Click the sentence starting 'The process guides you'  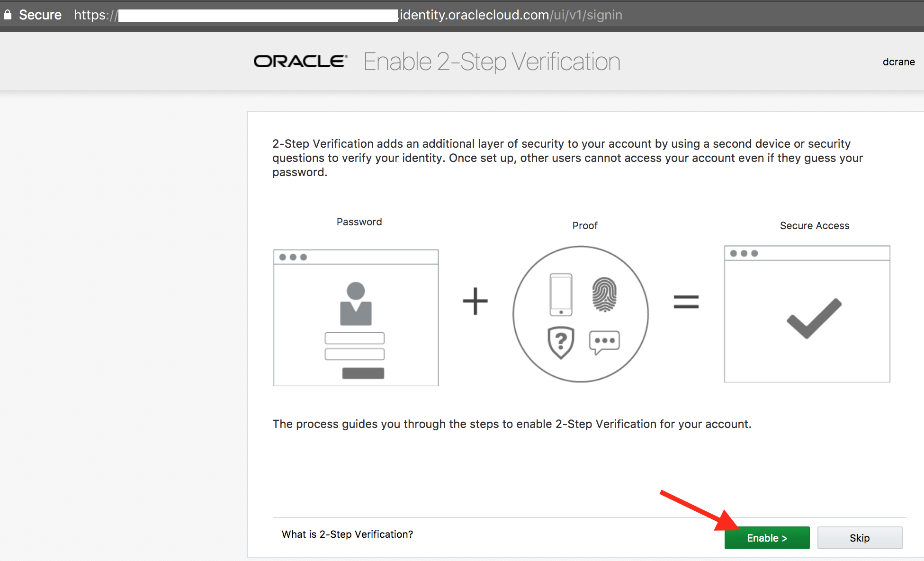tap(512, 424)
